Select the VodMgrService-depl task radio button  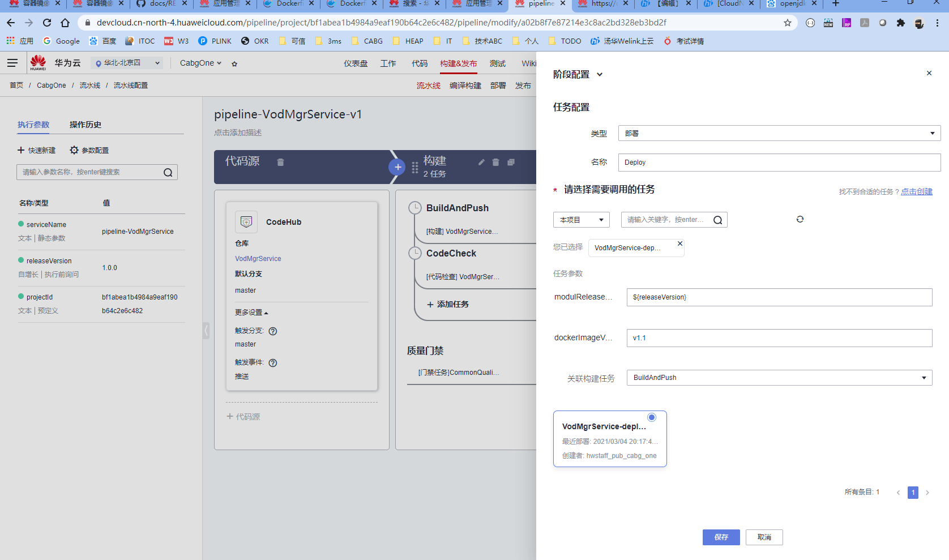pos(652,417)
